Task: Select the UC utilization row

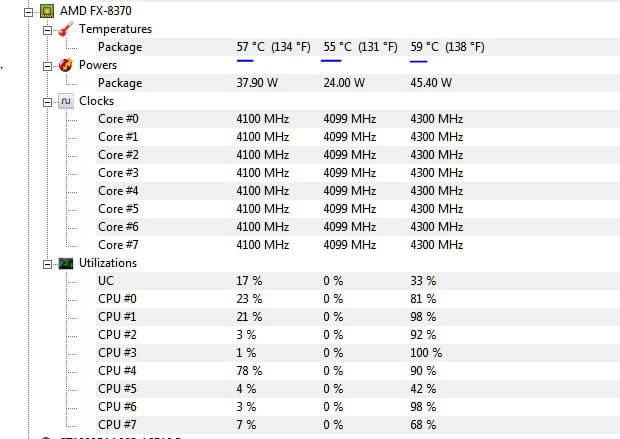Action: [106, 281]
